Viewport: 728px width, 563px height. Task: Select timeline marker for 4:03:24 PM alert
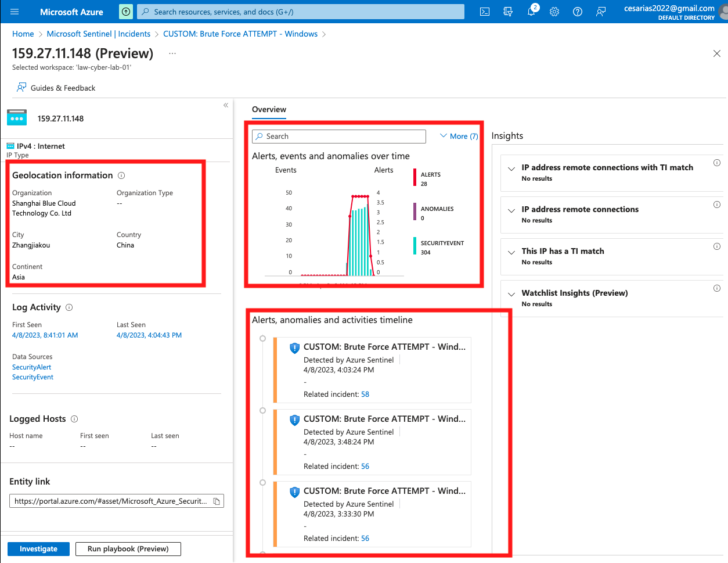[x=262, y=339]
